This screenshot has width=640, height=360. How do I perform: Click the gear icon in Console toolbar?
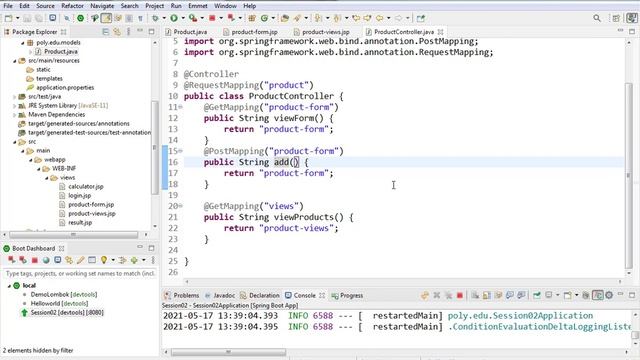pyautogui.click(x=609, y=295)
